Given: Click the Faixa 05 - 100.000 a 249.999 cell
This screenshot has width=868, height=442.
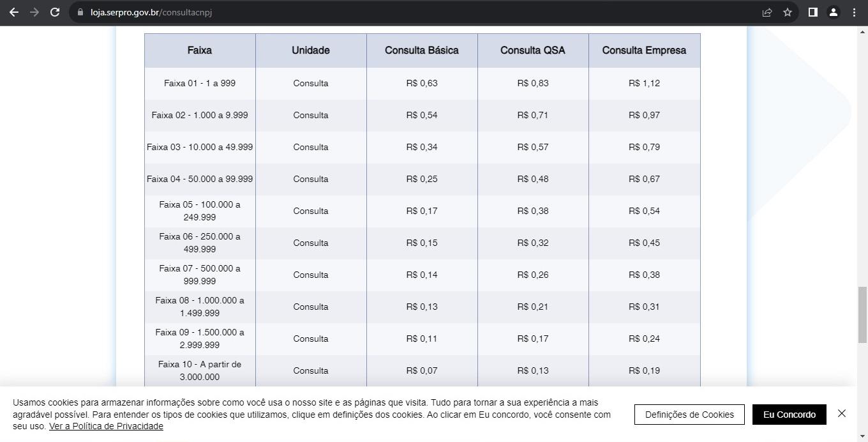Looking at the screenshot, I should pyautogui.click(x=200, y=211).
